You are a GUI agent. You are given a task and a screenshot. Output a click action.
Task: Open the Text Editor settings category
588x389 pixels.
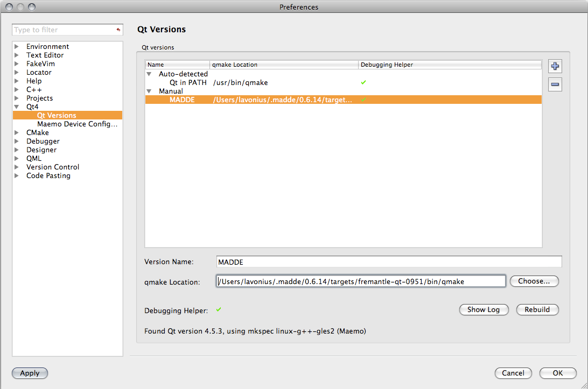(45, 55)
